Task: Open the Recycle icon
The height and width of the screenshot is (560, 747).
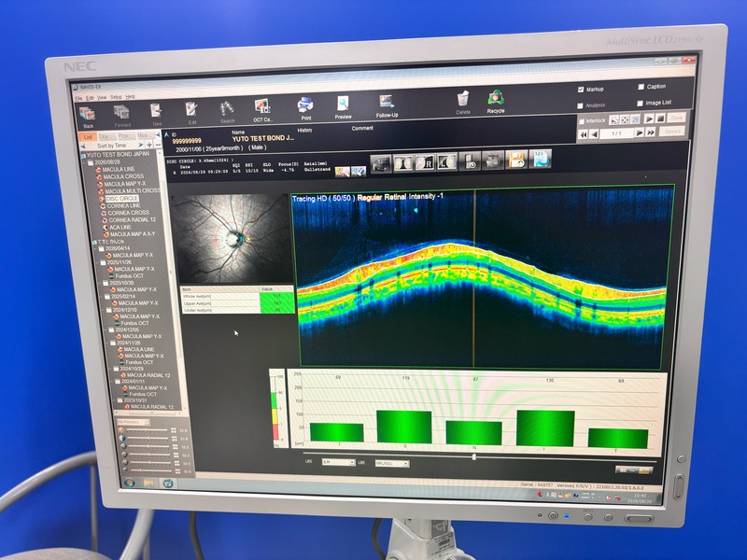Action: [496, 98]
